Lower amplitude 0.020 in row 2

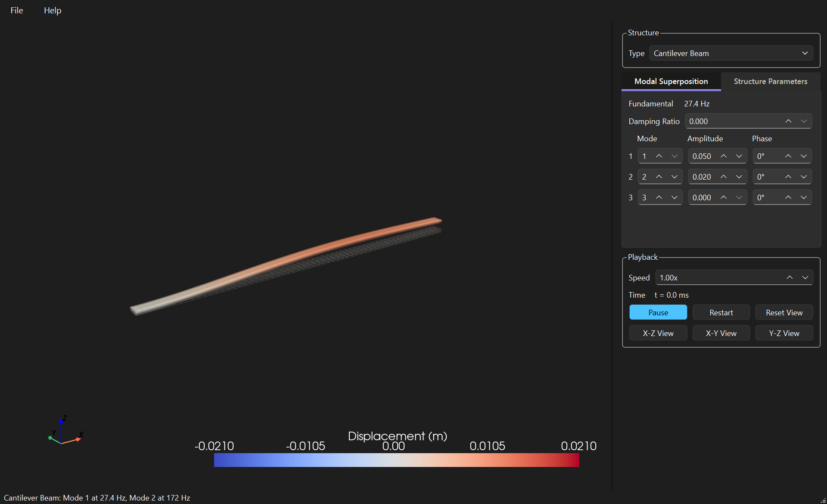point(739,177)
